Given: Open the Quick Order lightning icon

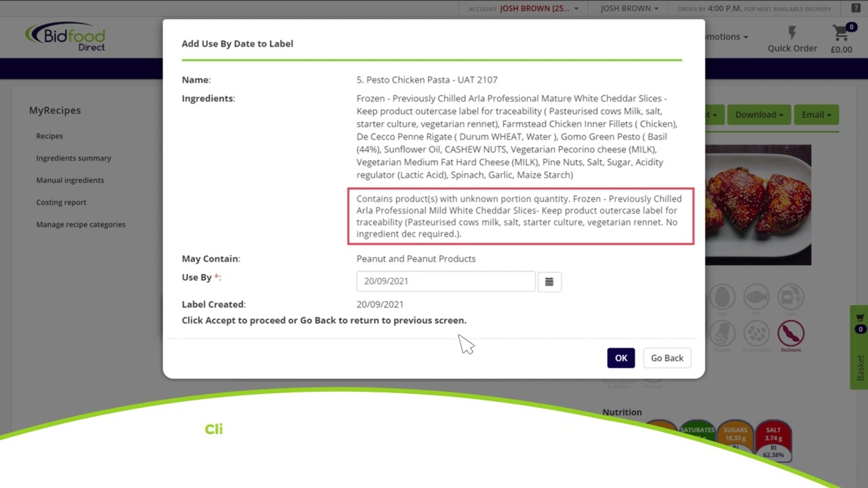Looking at the screenshot, I should (792, 33).
